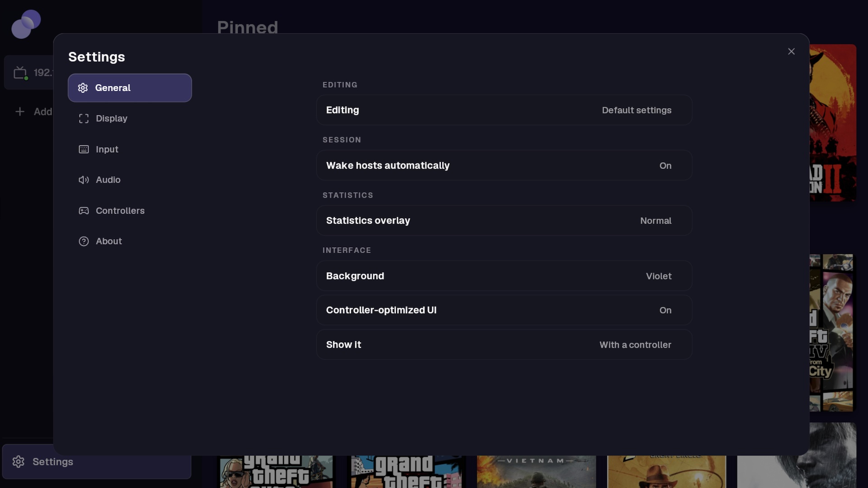Click the EDITING section label
The height and width of the screenshot is (488, 868).
(x=340, y=85)
